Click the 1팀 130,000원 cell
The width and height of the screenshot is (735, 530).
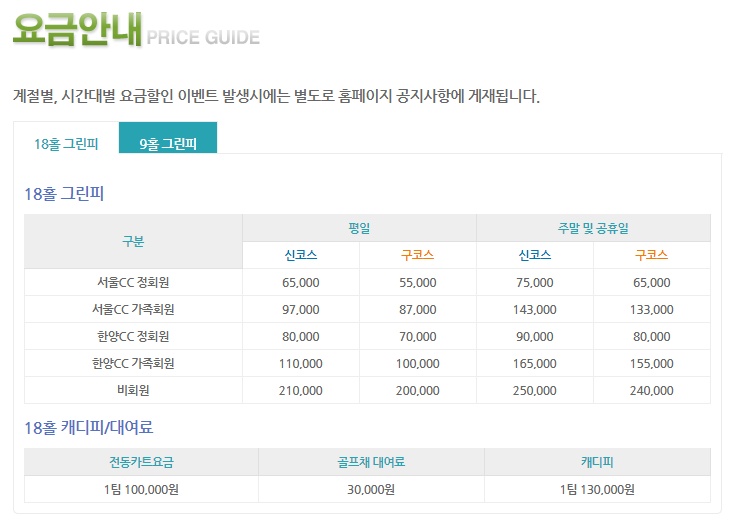click(597, 489)
